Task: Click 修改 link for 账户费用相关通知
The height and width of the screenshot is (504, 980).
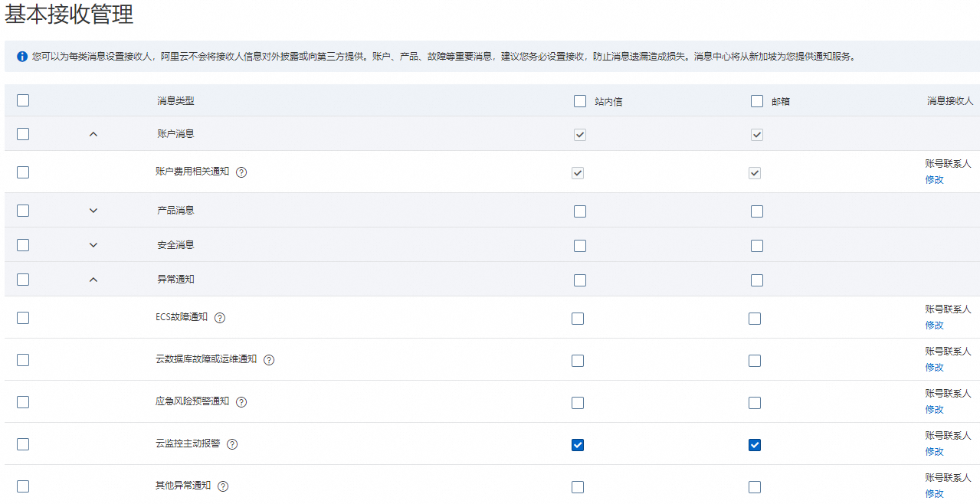Action: [x=934, y=180]
